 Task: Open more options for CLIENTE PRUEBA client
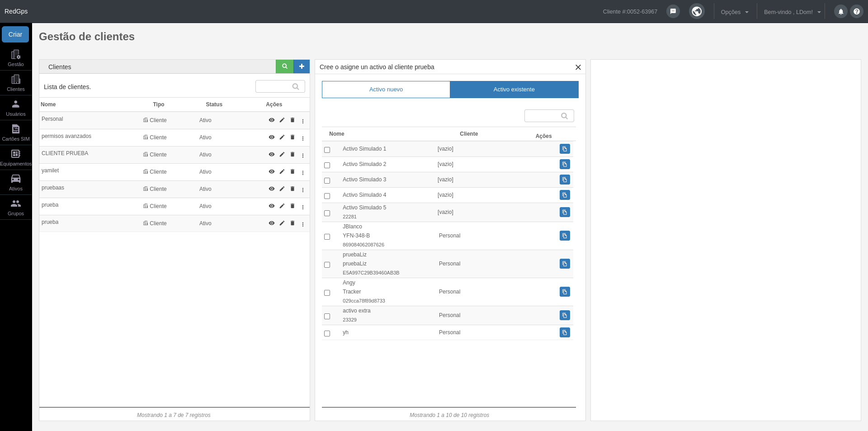(x=303, y=155)
